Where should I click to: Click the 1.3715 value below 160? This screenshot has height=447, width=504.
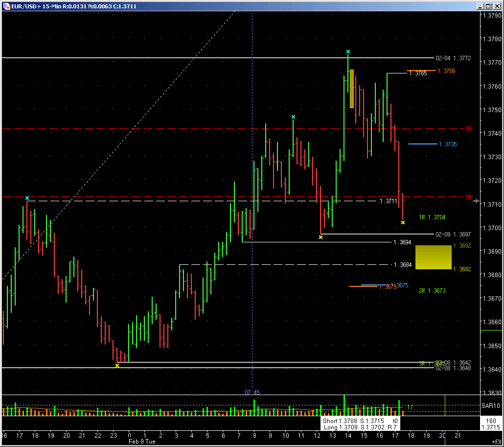pos(491,427)
